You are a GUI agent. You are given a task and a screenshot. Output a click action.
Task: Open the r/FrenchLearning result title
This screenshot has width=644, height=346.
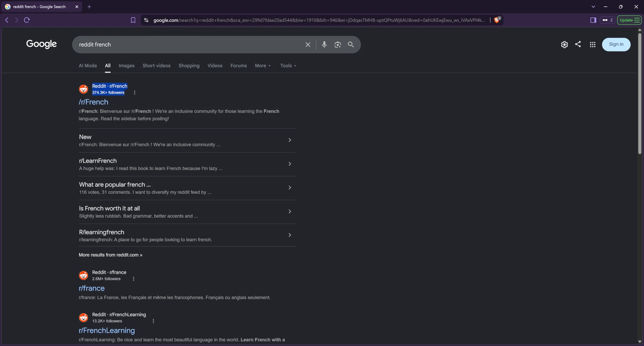point(107,331)
